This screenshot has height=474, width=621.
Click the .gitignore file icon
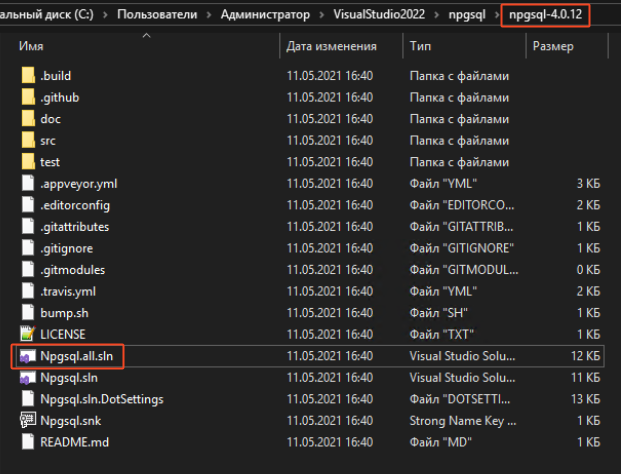[x=28, y=248]
